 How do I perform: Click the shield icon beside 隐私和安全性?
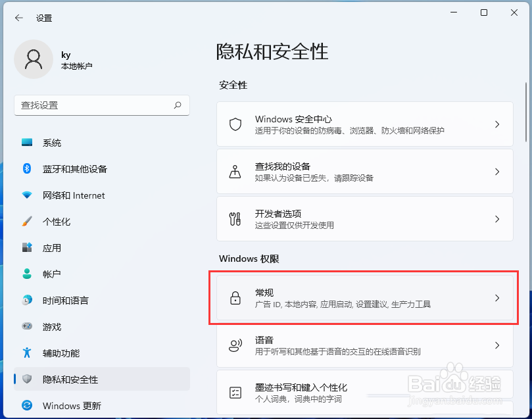pyautogui.click(x=27, y=379)
